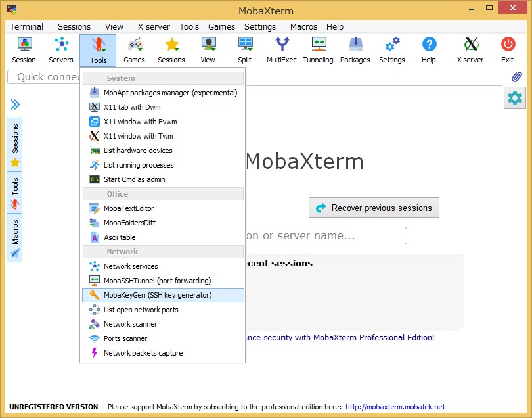
Task: Click the Servers toolbar icon
Action: [61, 50]
